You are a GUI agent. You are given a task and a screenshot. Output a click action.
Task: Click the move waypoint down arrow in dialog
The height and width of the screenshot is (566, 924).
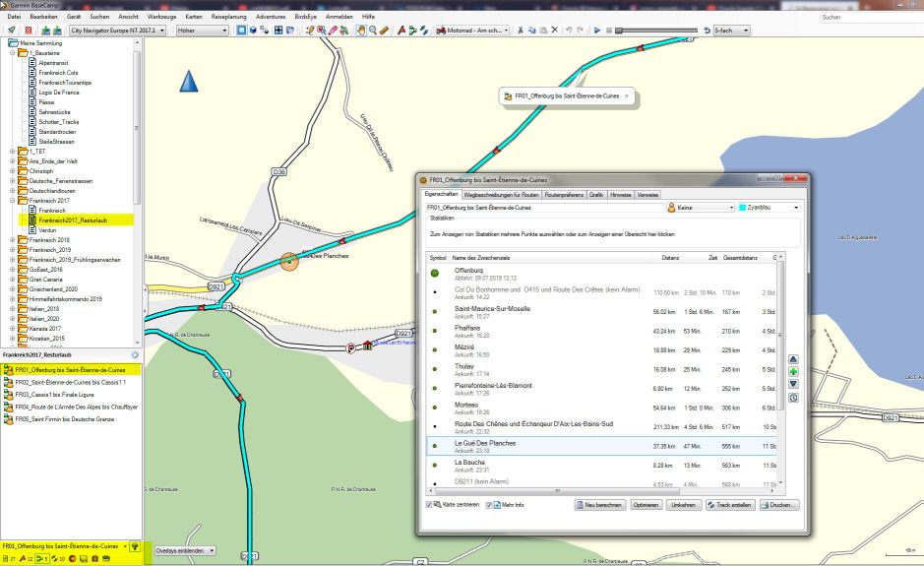tap(794, 384)
